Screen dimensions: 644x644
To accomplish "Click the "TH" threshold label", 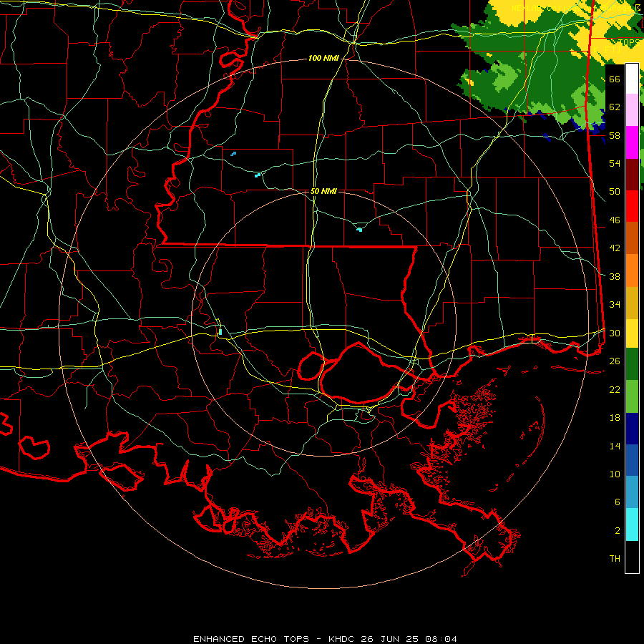I will pos(615,559).
